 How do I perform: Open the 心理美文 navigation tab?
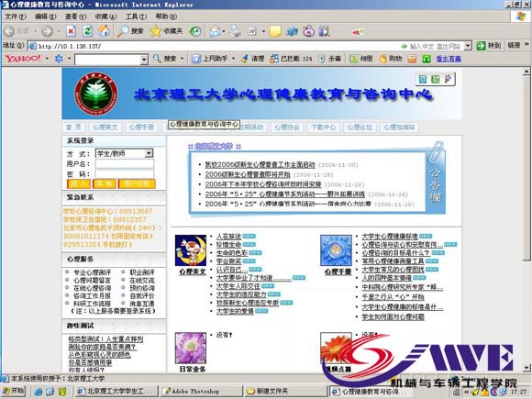105,127
